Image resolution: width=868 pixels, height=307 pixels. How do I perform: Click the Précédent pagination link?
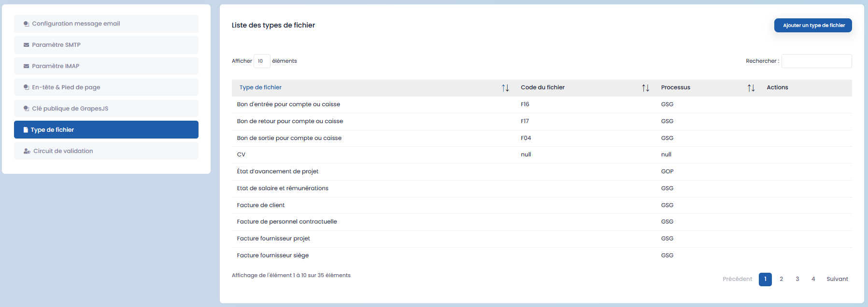click(737, 279)
